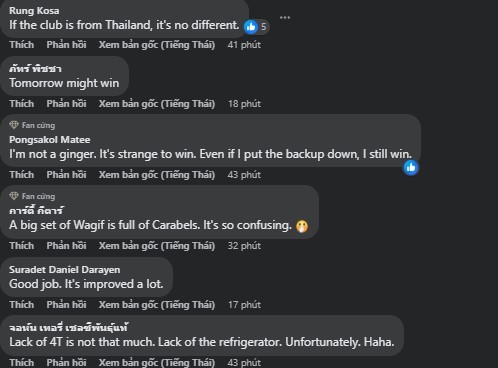This screenshot has height=368, width=498.
Task: Open Rung Kosa's profile name
Action: (x=34, y=11)
